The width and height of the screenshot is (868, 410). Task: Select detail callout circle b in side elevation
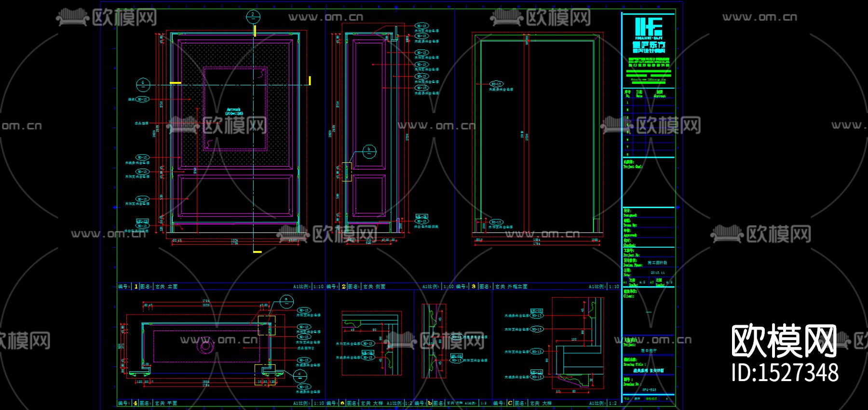click(369, 151)
